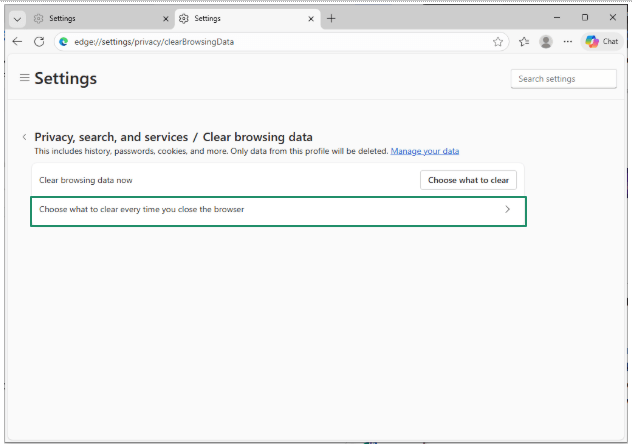Viewport: 632px width, 447px height.
Task: Go back using Privacy breadcrumb chevron
Action: pyautogui.click(x=24, y=137)
